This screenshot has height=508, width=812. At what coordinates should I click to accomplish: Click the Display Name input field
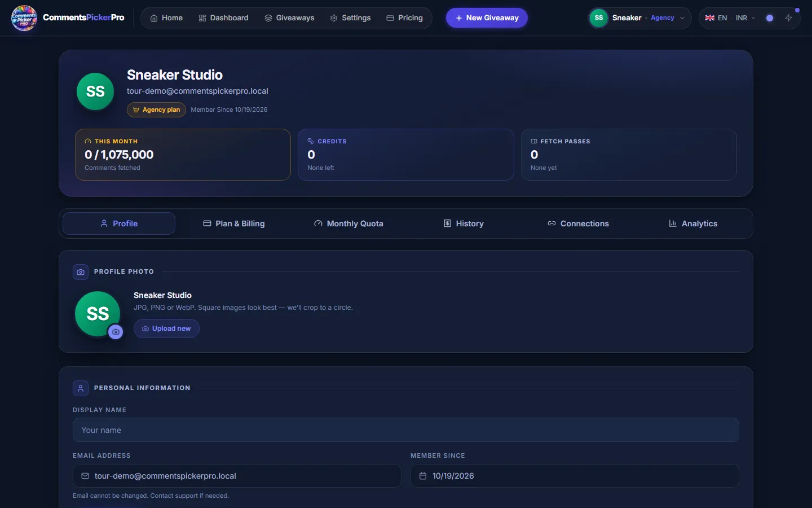[x=406, y=430]
